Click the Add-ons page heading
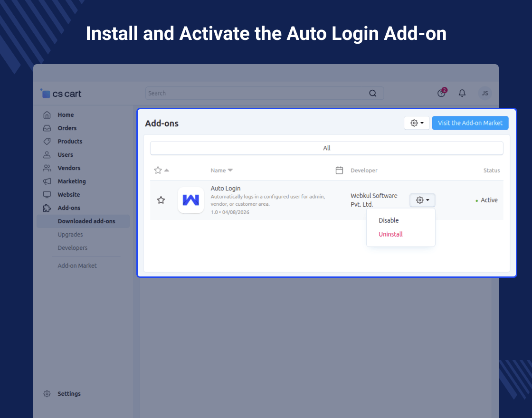 click(161, 123)
